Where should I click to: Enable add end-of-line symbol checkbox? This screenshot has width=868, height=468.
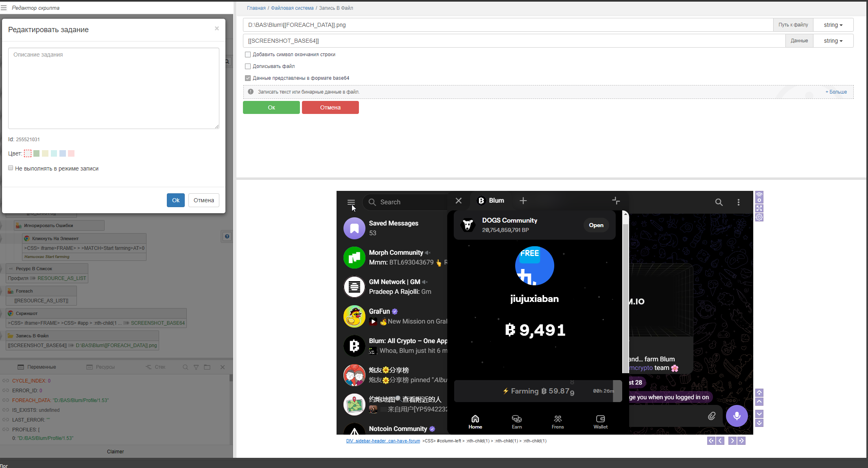tap(248, 55)
